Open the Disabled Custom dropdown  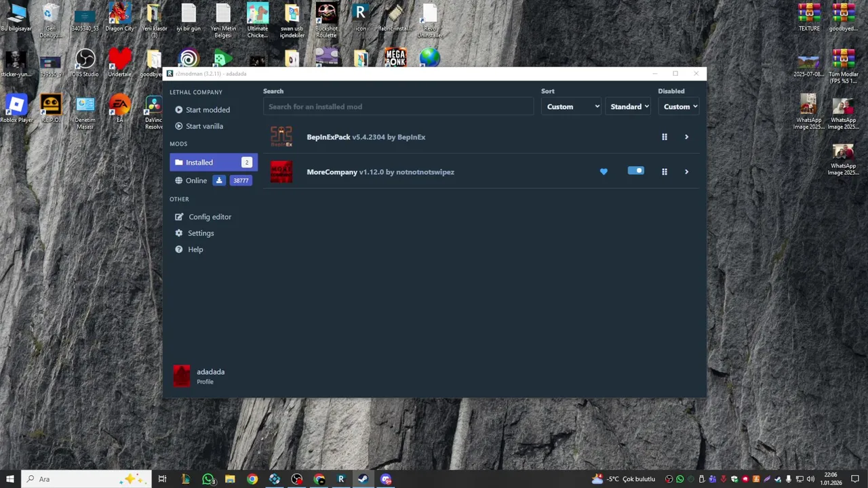click(679, 106)
